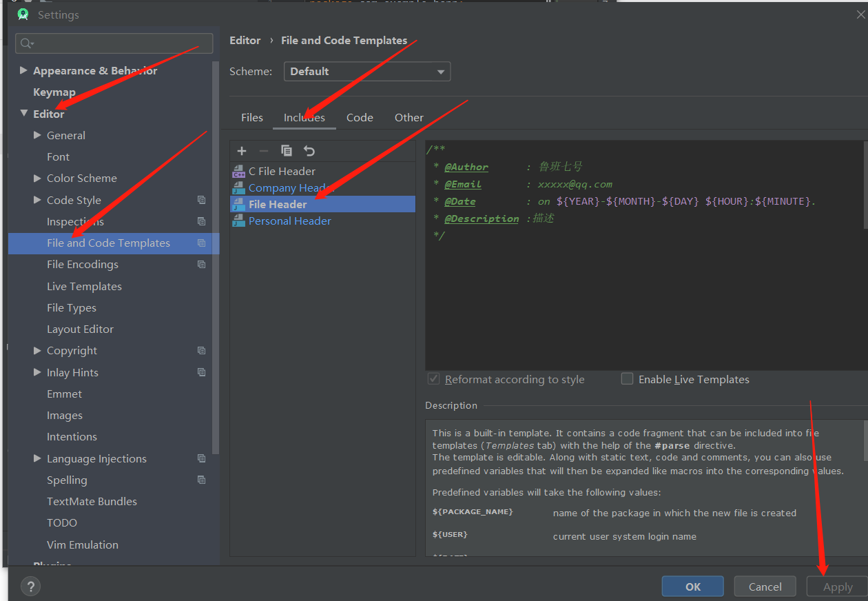
Task: Click the search magnifier icon in settings
Action: 26,43
